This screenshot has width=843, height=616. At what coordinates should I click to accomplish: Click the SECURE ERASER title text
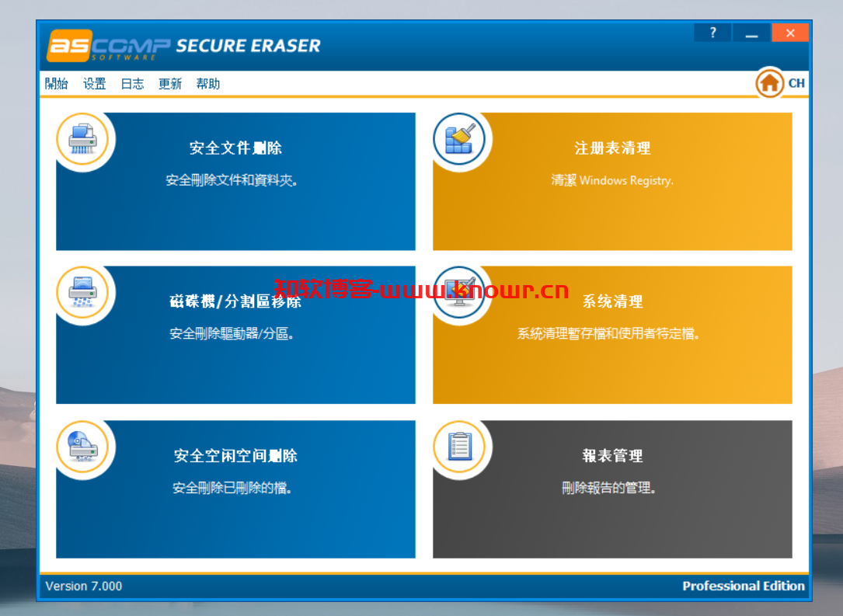[249, 46]
